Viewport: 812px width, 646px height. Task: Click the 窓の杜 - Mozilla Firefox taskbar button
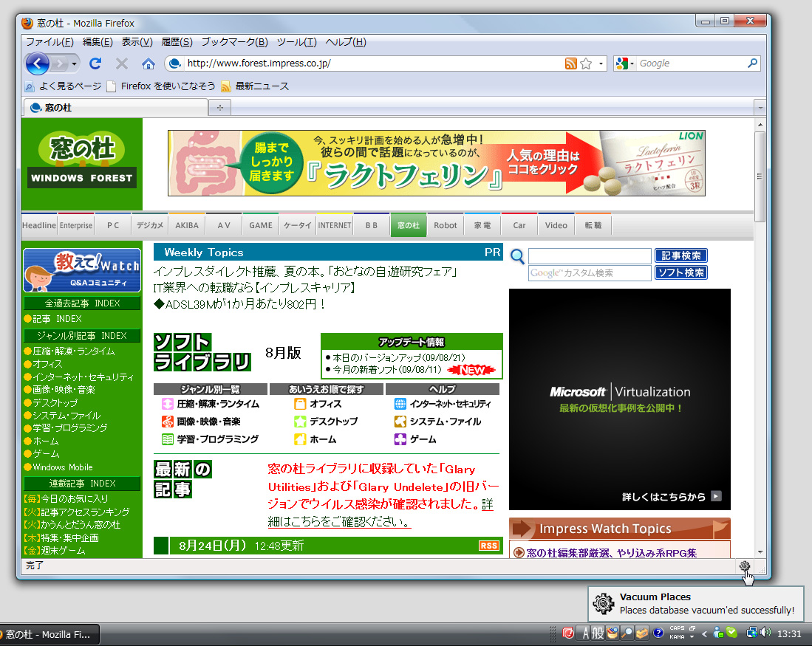coord(50,634)
